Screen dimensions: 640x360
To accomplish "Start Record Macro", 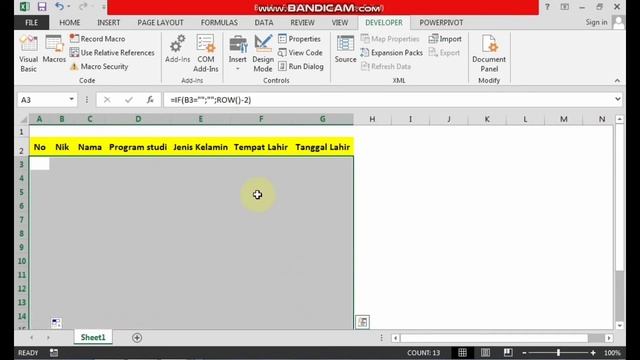I will point(98,39).
